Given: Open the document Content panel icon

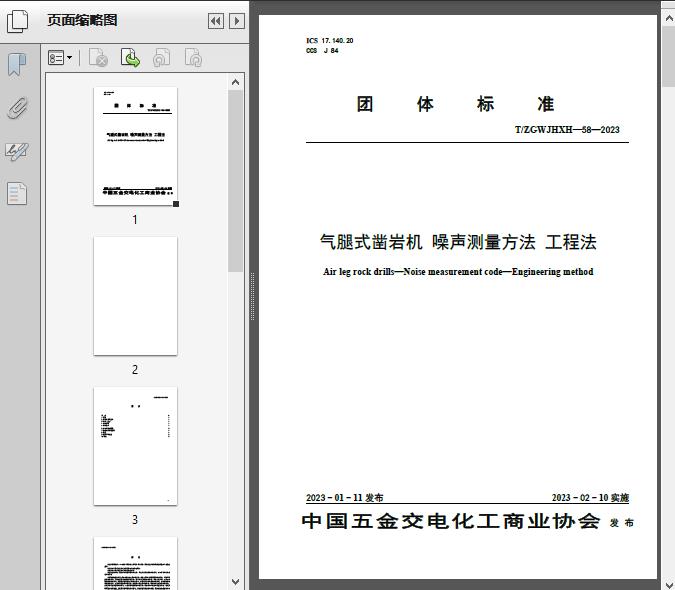Looking at the screenshot, I should (x=17, y=194).
